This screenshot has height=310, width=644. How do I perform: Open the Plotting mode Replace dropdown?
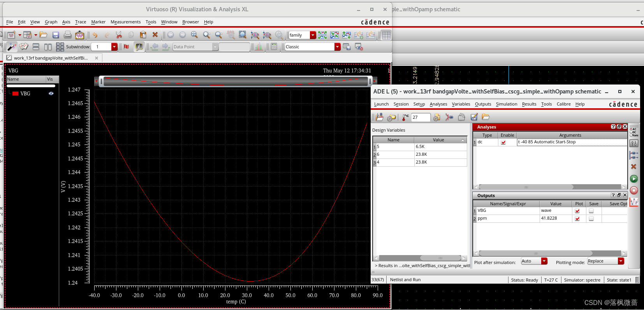621,261
